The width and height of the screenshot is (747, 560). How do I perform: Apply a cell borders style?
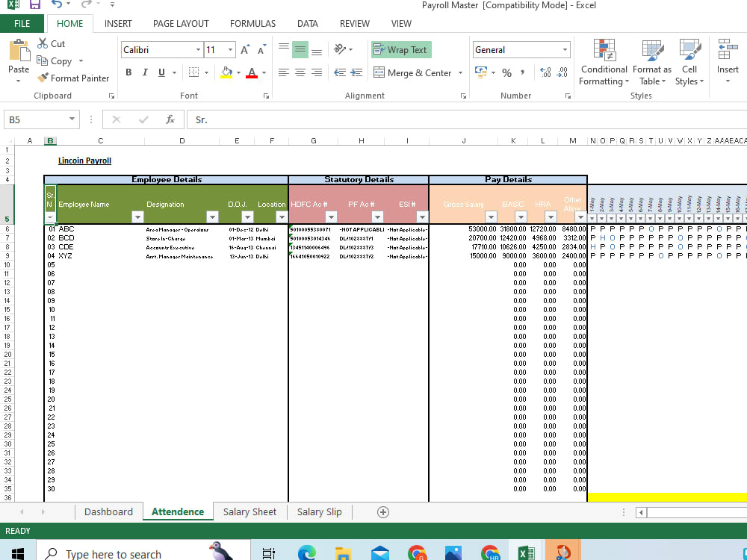pos(193,72)
